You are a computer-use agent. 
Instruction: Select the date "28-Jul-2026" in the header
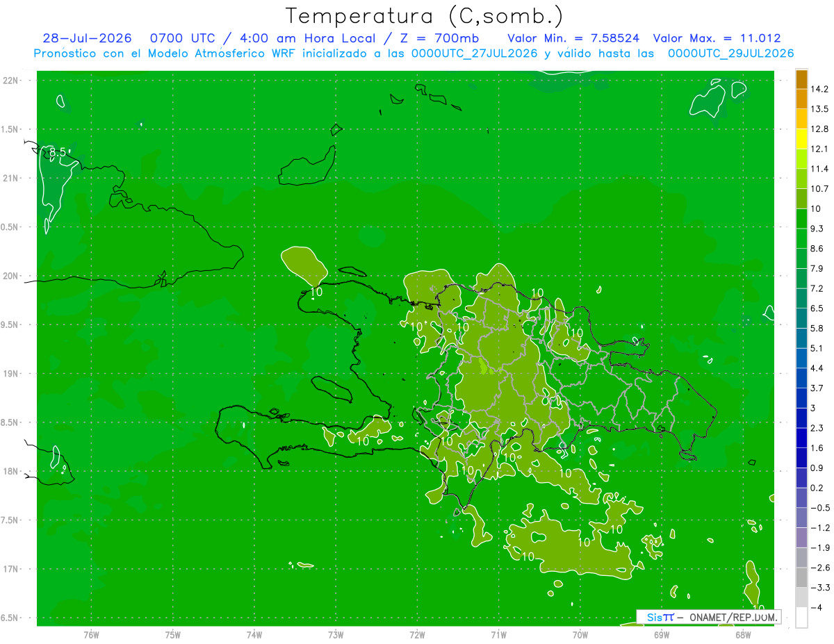click(x=87, y=38)
